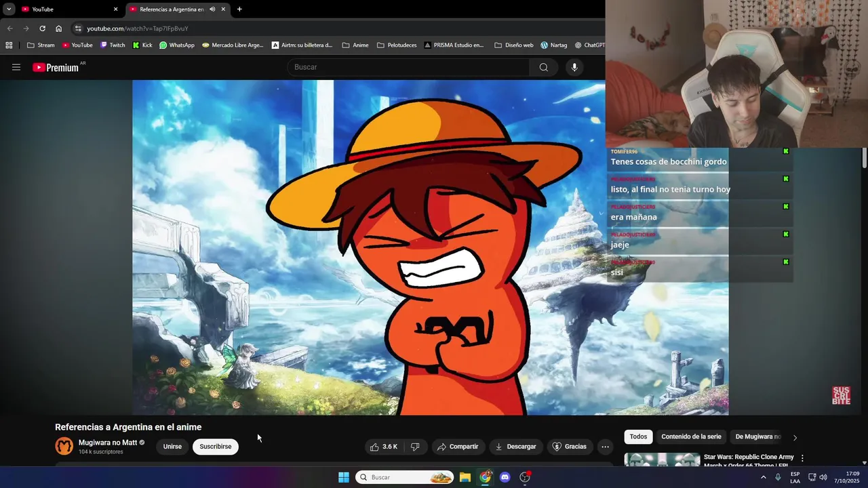Show hidden system tray icons
The image size is (868, 488).
point(763,477)
